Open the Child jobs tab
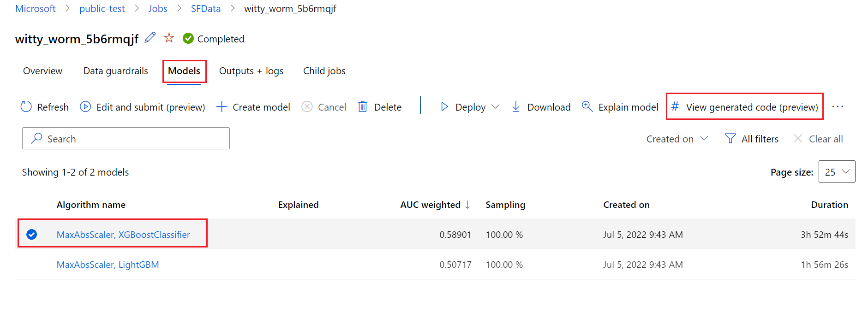The image size is (868, 324). coord(324,71)
